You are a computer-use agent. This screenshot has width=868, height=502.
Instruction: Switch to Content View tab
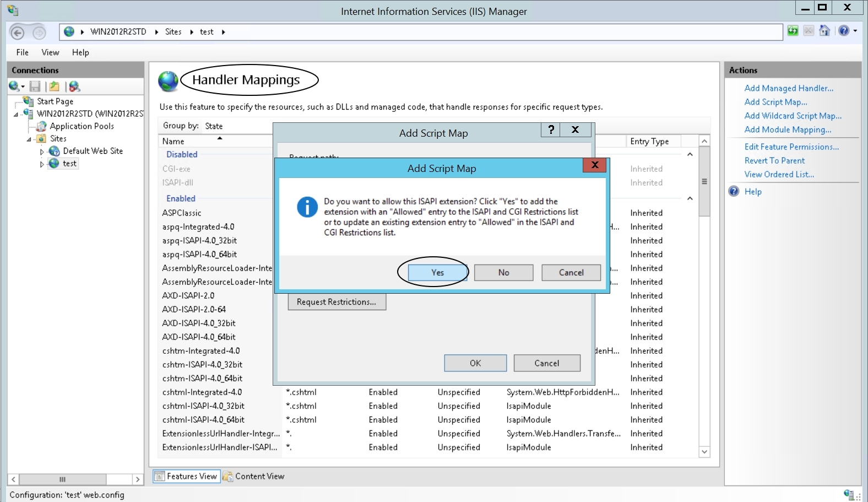click(x=254, y=476)
